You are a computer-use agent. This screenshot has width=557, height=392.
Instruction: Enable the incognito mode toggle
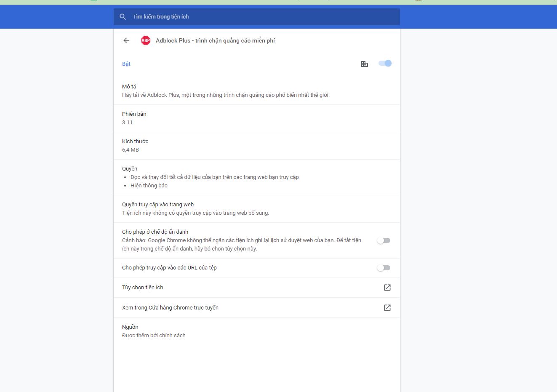(x=384, y=240)
